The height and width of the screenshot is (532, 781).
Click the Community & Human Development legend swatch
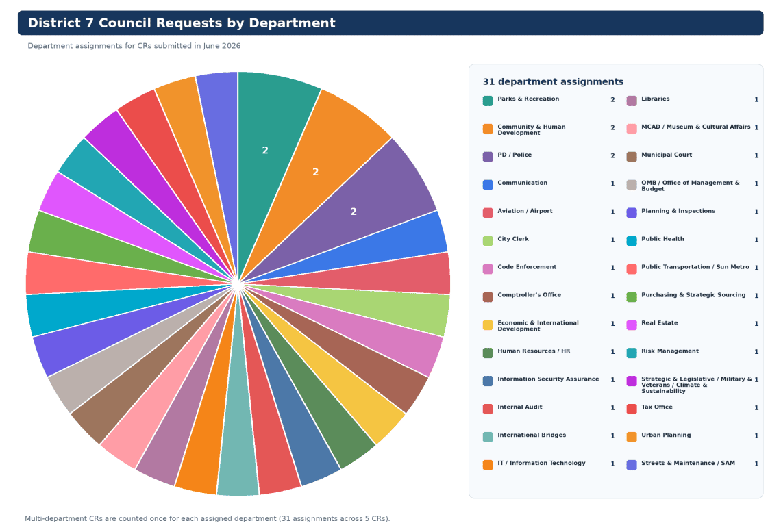[x=488, y=129]
